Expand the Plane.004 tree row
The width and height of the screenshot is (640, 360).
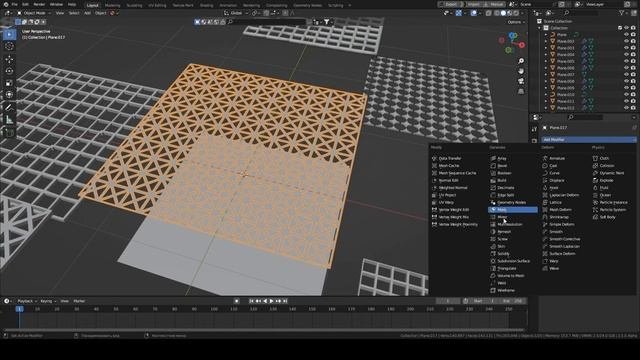click(546, 55)
